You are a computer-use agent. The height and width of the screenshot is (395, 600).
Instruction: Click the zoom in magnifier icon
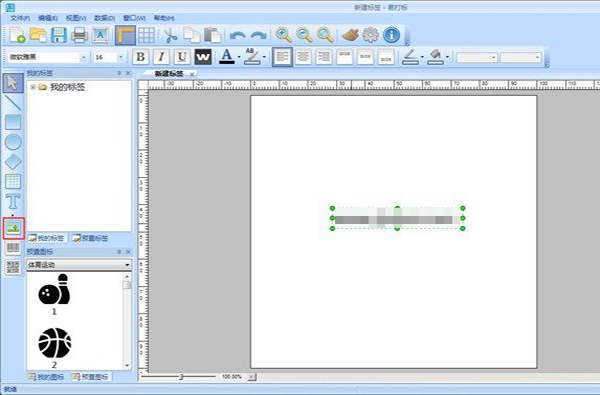click(284, 35)
